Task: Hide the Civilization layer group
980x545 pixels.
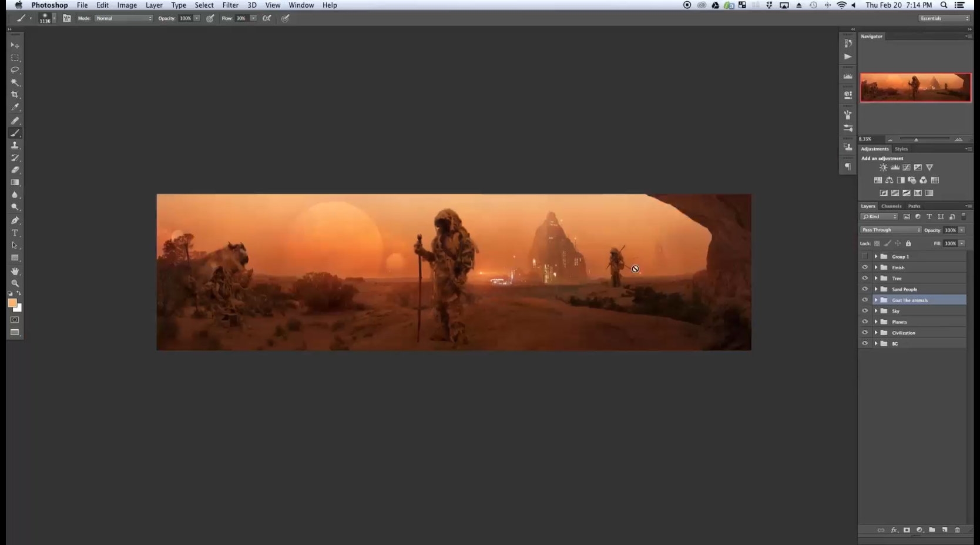Action: 865,333
